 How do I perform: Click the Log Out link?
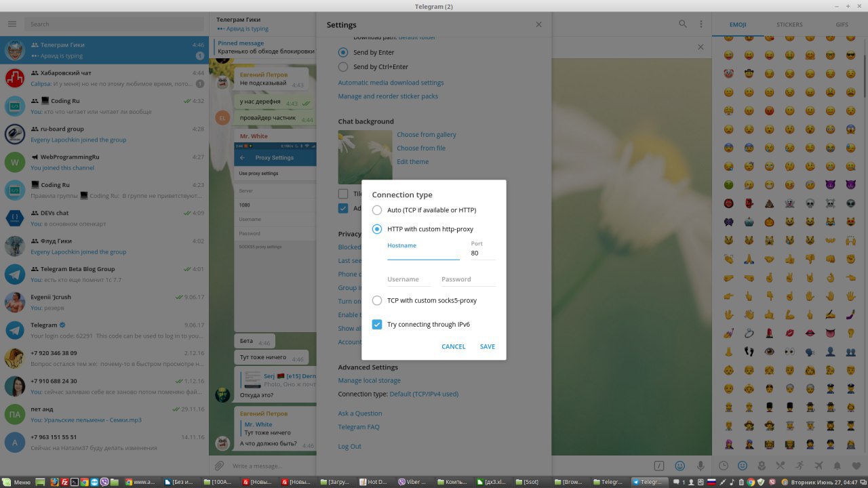pos(350,446)
